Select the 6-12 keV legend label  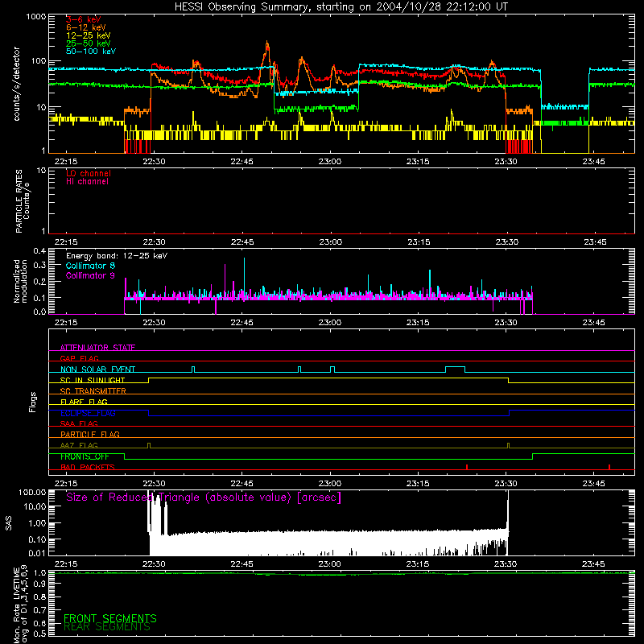coord(86,27)
